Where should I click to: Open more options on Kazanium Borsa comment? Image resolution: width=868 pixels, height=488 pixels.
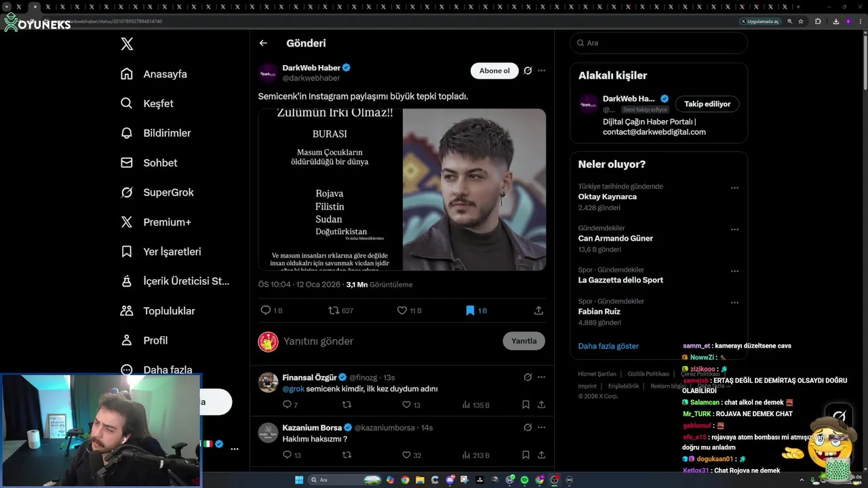(x=541, y=428)
